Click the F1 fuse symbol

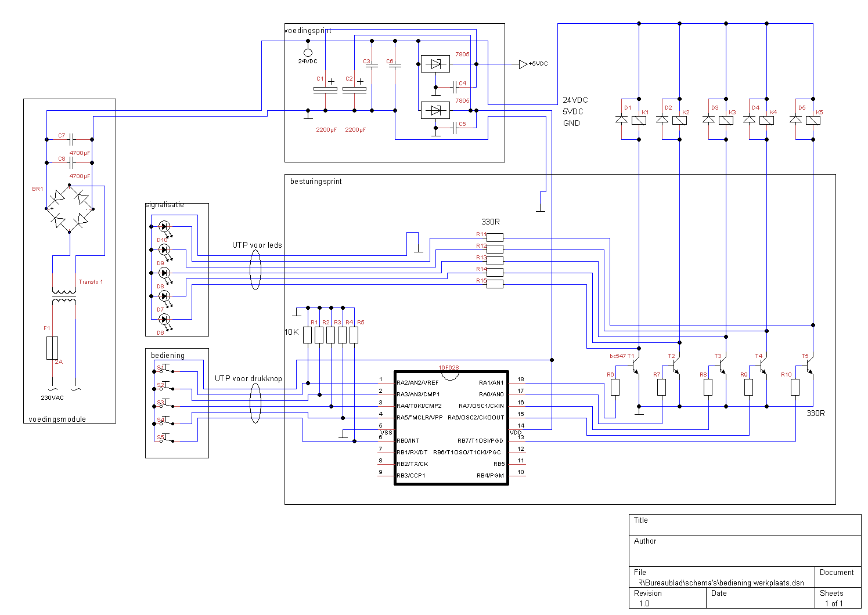click(x=52, y=348)
